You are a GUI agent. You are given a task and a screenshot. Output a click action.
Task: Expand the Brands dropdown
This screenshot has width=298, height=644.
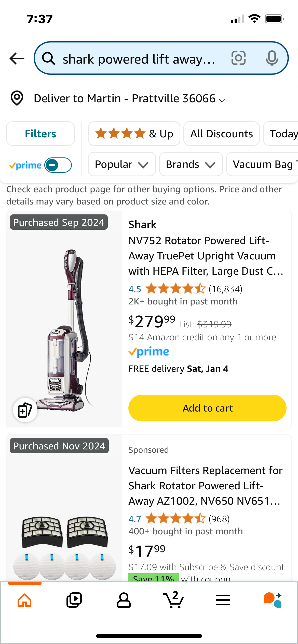click(x=191, y=164)
